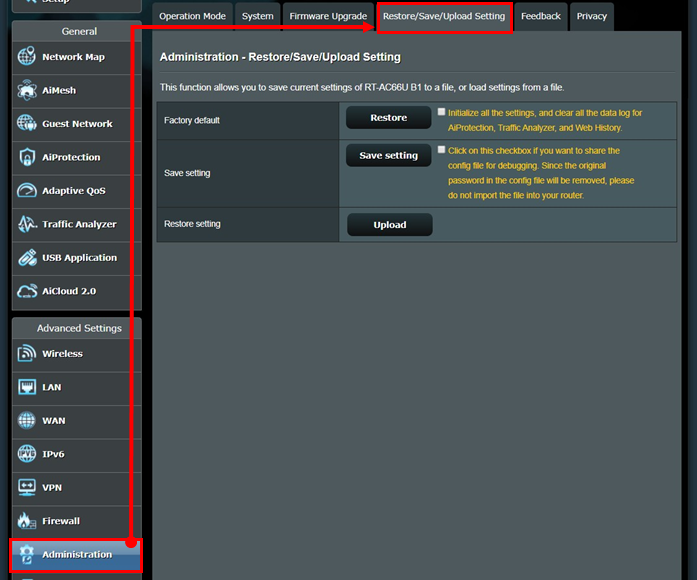Click the 'Click on this checkbox' yellow note

pos(541,173)
